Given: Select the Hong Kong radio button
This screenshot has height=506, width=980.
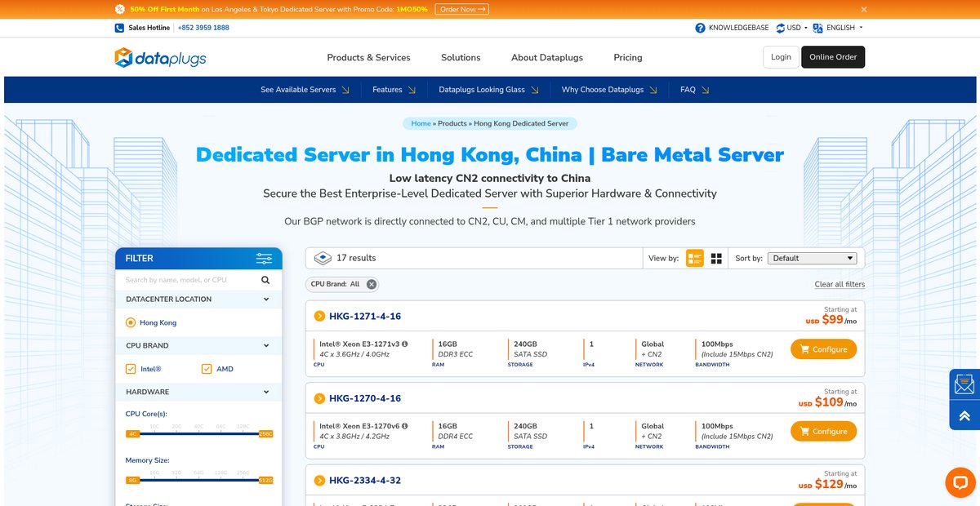Looking at the screenshot, I should 131,323.
